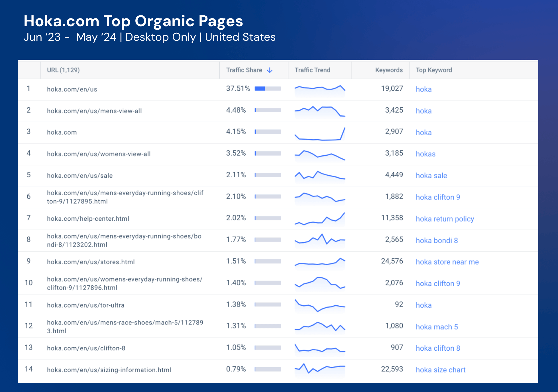
Task: Select the hoka.com/en/us/womens-view-all URL
Action: 99,154
